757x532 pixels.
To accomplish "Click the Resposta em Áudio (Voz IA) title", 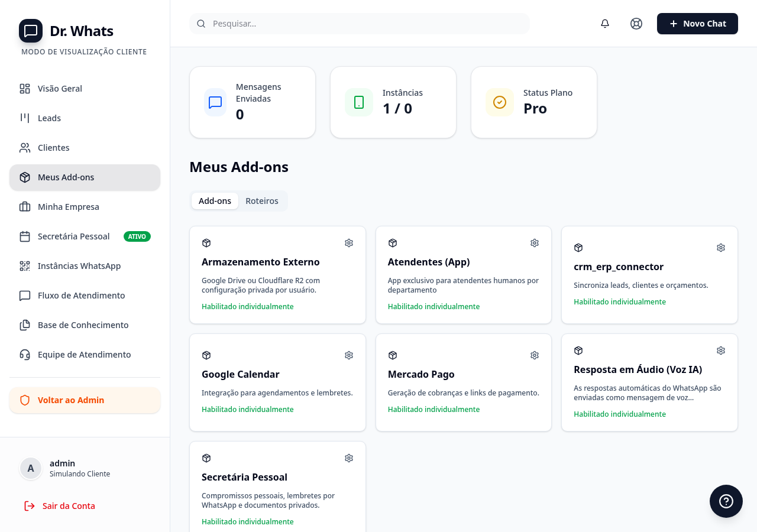I will (x=638, y=369).
